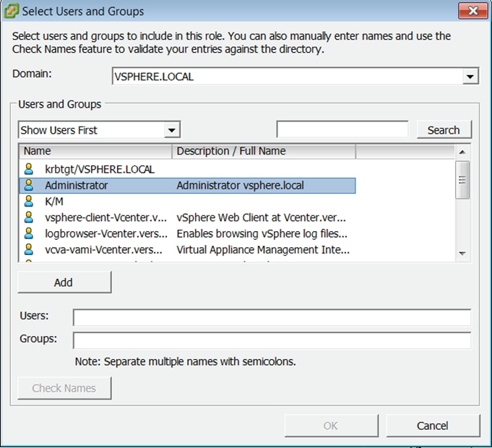Select the vSphere Web Client description row
The height and width of the screenshot is (448, 492).
pyautogui.click(x=262, y=217)
